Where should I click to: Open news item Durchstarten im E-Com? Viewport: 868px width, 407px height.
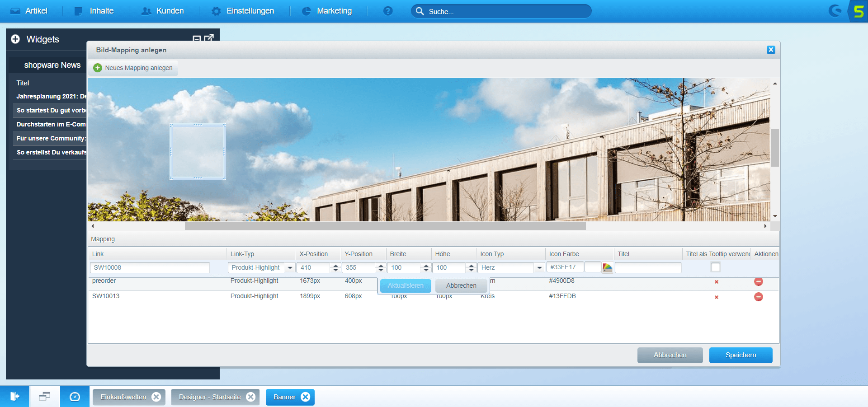click(51, 124)
